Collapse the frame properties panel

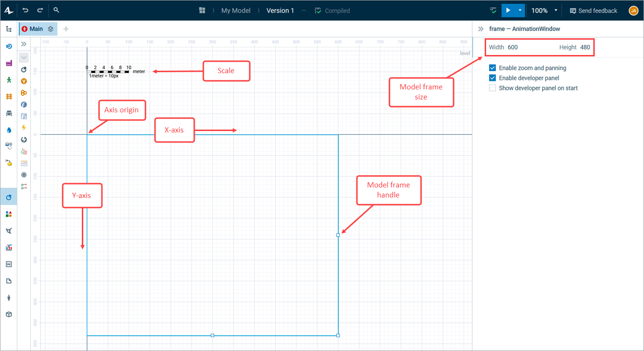481,29
